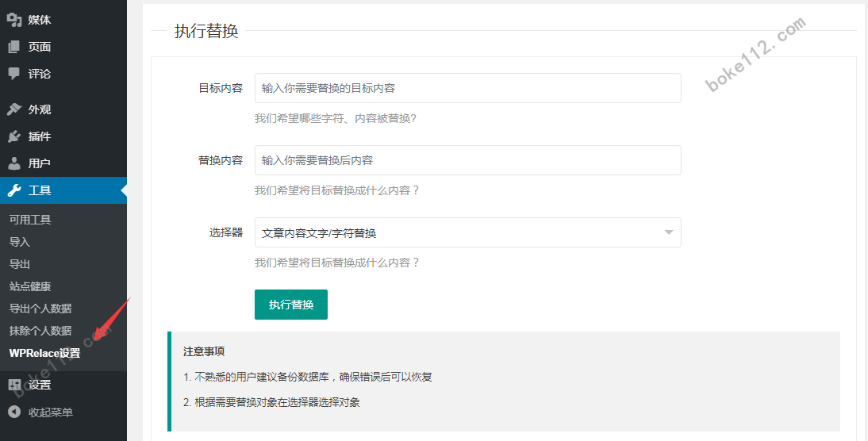This screenshot has height=441, width=868.
Task: Open the 选择器 dropdown list
Action: [x=467, y=233]
